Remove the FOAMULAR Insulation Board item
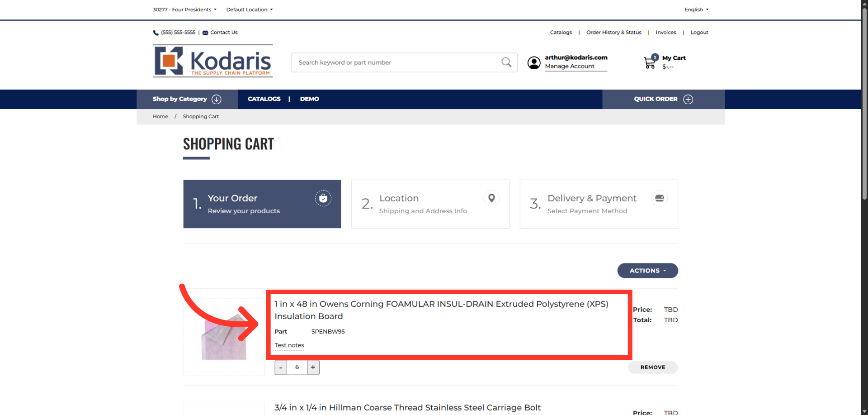Screen dimensions: 868x415 tap(653, 367)
